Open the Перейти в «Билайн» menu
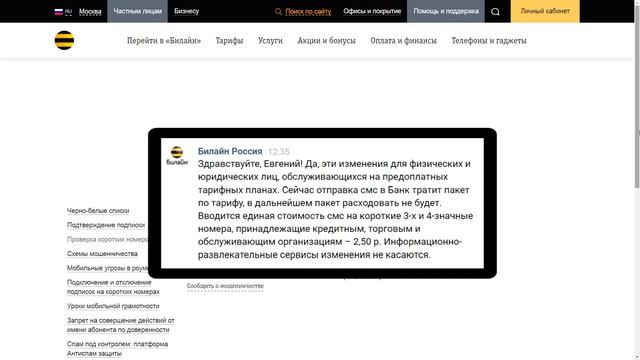The width and height of the screenshot is (640, 360). [x=164, y=40]
